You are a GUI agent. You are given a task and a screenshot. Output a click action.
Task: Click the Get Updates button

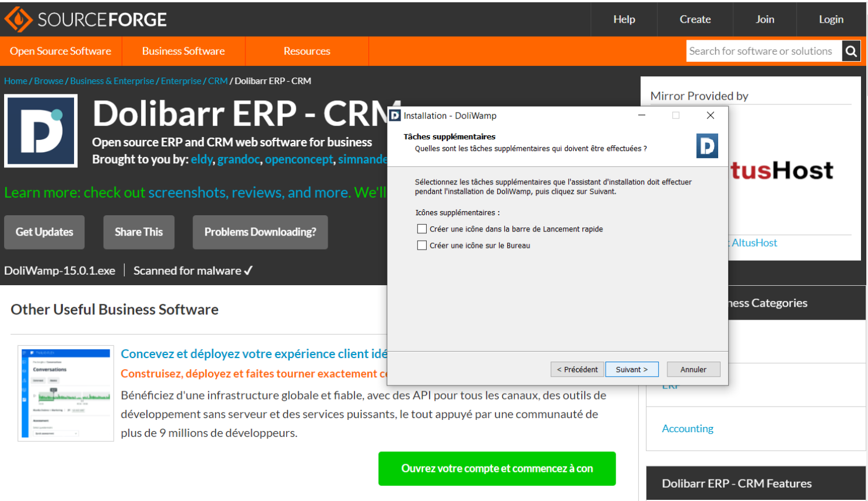click(x=44, y=232)
